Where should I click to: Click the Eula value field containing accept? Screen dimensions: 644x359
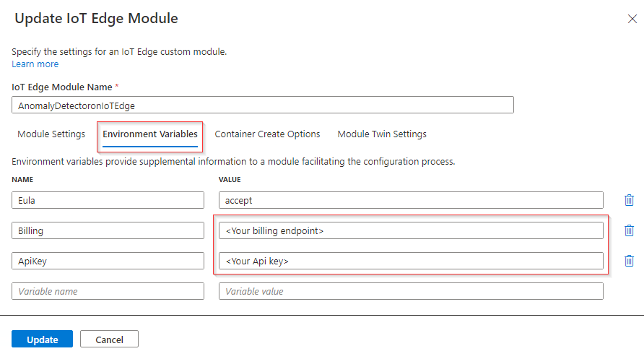(411, 200)
